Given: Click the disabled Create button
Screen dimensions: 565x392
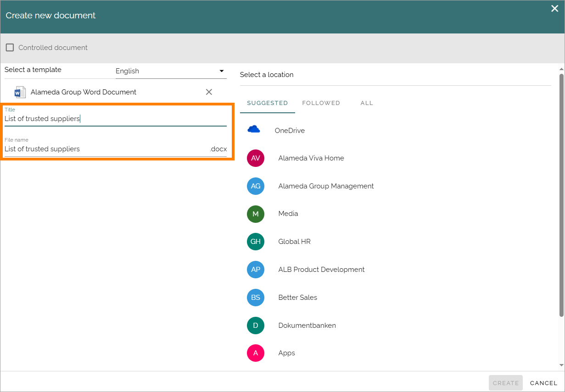Looking at the screenshot, I should click(x=506, y=383).
